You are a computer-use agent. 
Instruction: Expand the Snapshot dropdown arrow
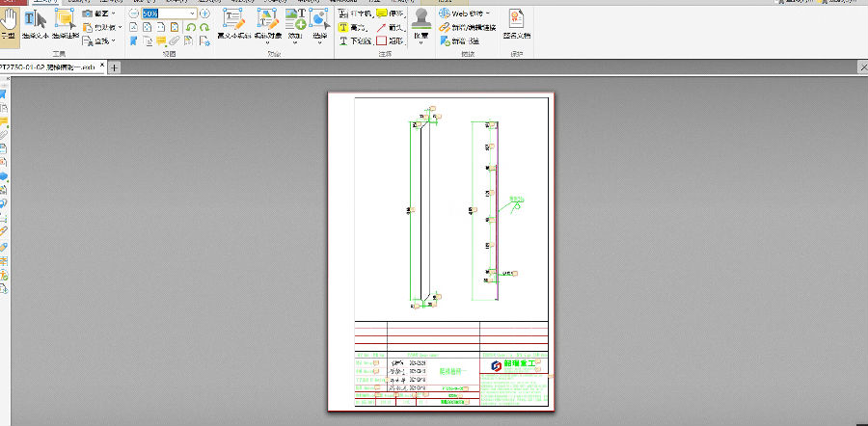pos(115,13)
